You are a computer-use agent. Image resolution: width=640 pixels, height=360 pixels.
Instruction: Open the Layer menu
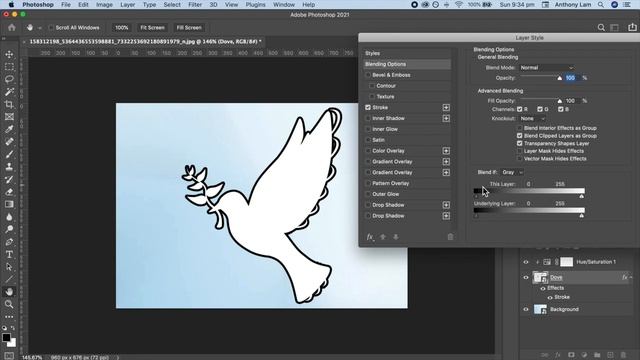[x=128, y=4]
